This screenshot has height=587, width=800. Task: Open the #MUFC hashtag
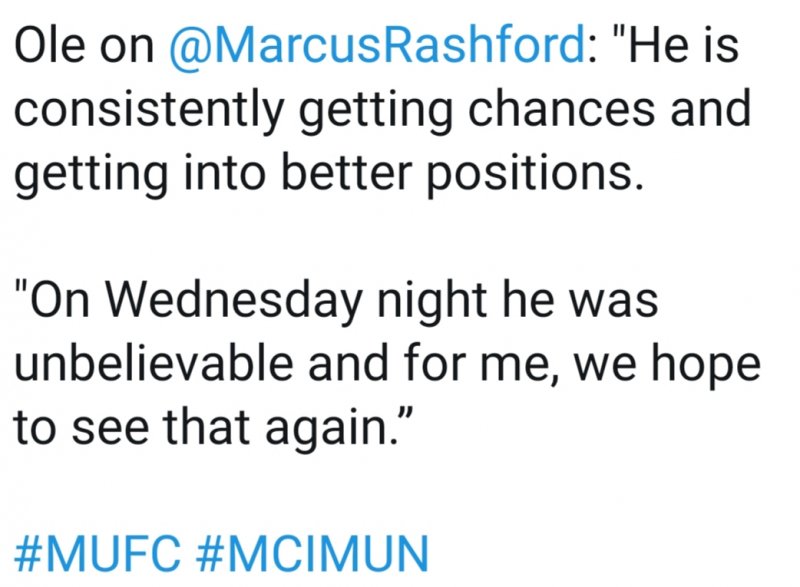(x=97, y=554)
